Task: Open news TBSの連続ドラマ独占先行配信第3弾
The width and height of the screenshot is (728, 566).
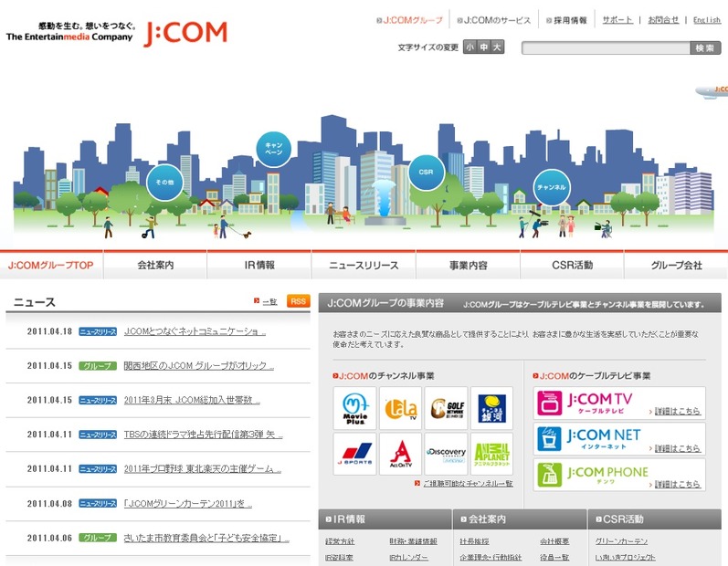Action: pos(204,435)
